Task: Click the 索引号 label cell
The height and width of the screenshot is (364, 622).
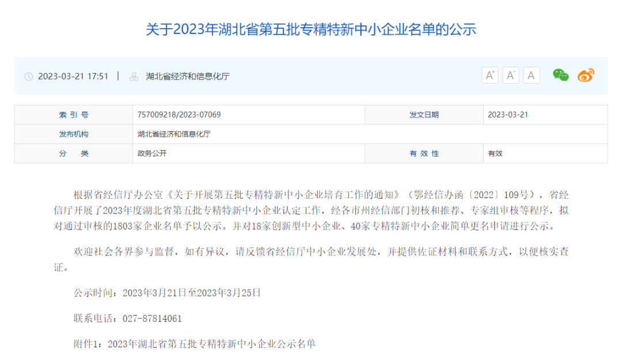Action: tap(73, 115)
